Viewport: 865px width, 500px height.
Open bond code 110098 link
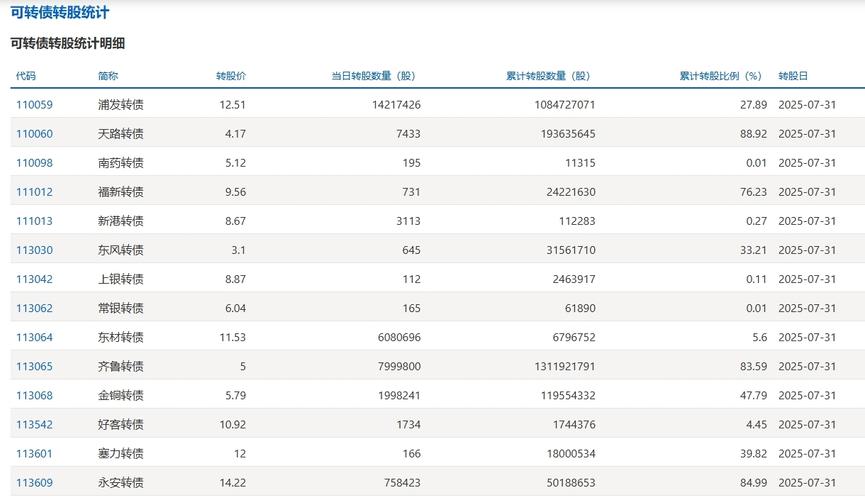click(34, 163)
